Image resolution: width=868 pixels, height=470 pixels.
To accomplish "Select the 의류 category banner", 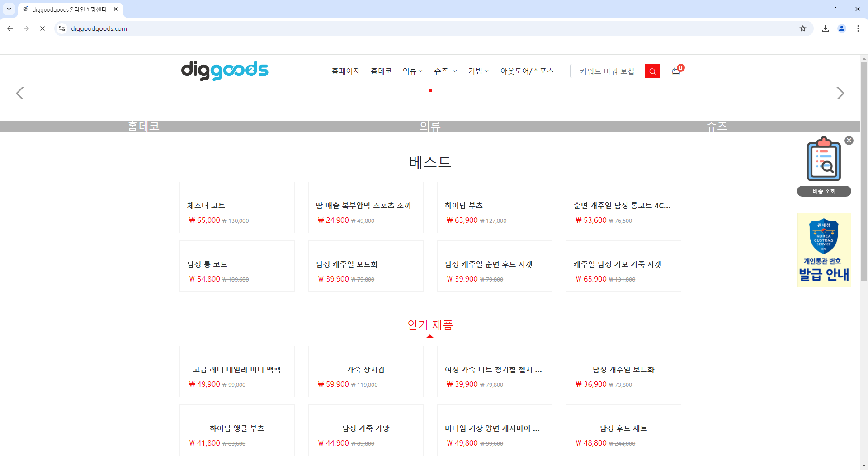I will pyautogui.click(x=430, y=126).
